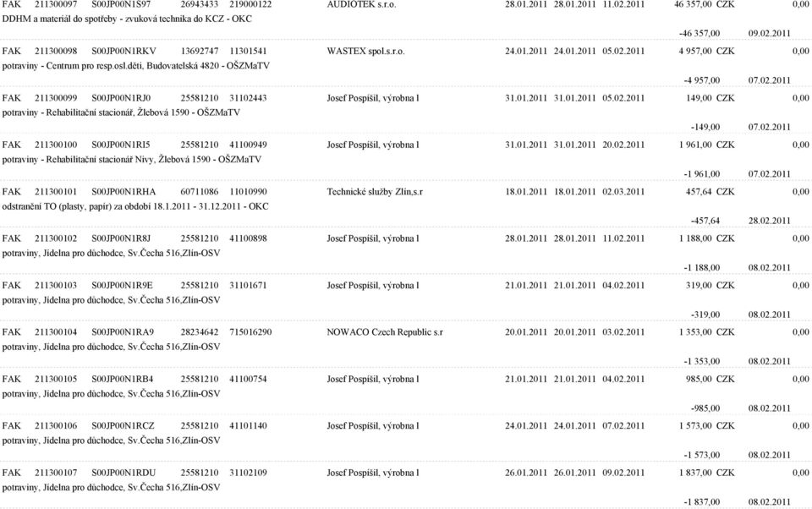Select NOWACO Czech Republic supplier entry

(x=385, y=332)
